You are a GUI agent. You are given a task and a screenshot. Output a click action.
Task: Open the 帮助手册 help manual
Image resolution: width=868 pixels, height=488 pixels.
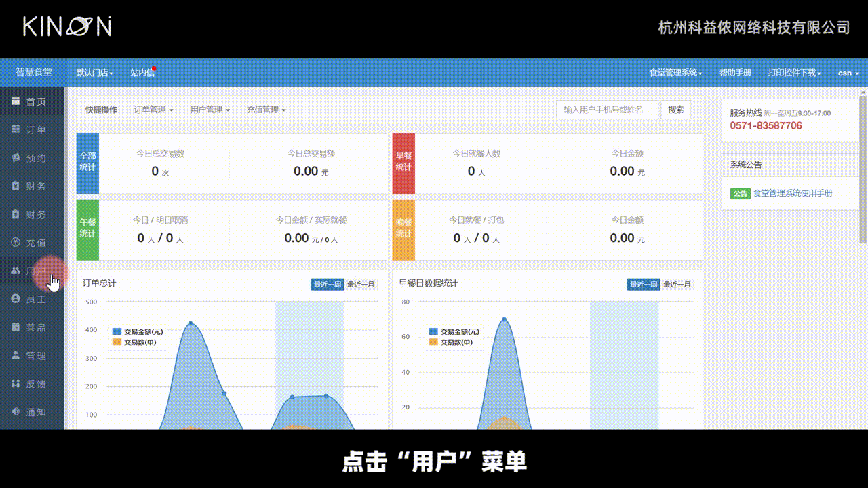click(x=735, y=73)
